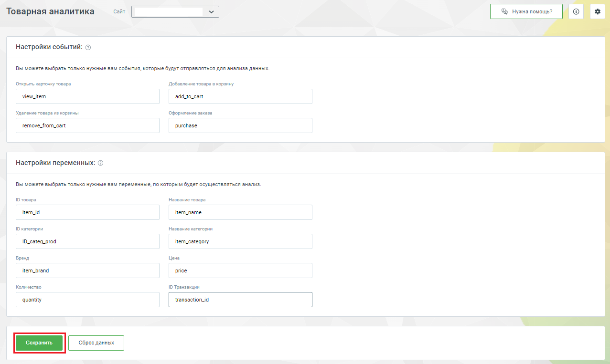
Task: Click the Добавление товара в корзину label
Action: [201, 84]
